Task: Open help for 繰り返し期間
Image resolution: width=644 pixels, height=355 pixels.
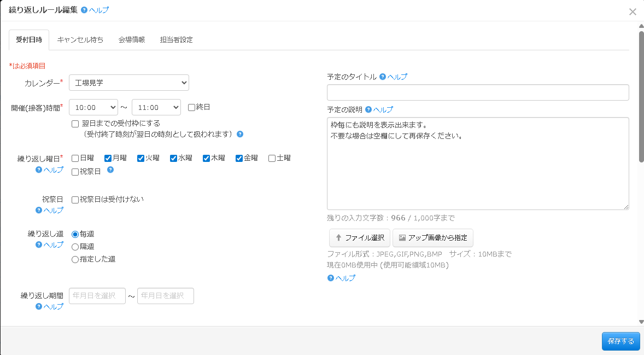Action: click(x=49, y=306)
